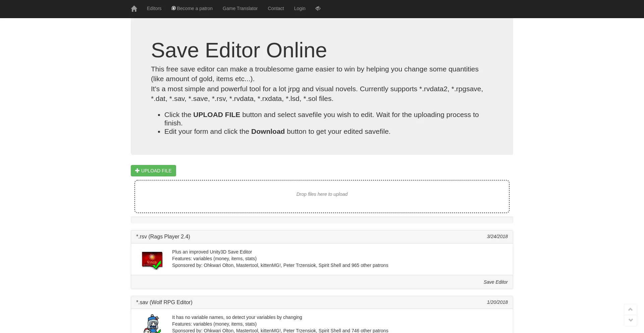Image resolution: width=644 pixels, height=333 pixels.
Task: Click the drop files upload area
Action: coord(322,197)
